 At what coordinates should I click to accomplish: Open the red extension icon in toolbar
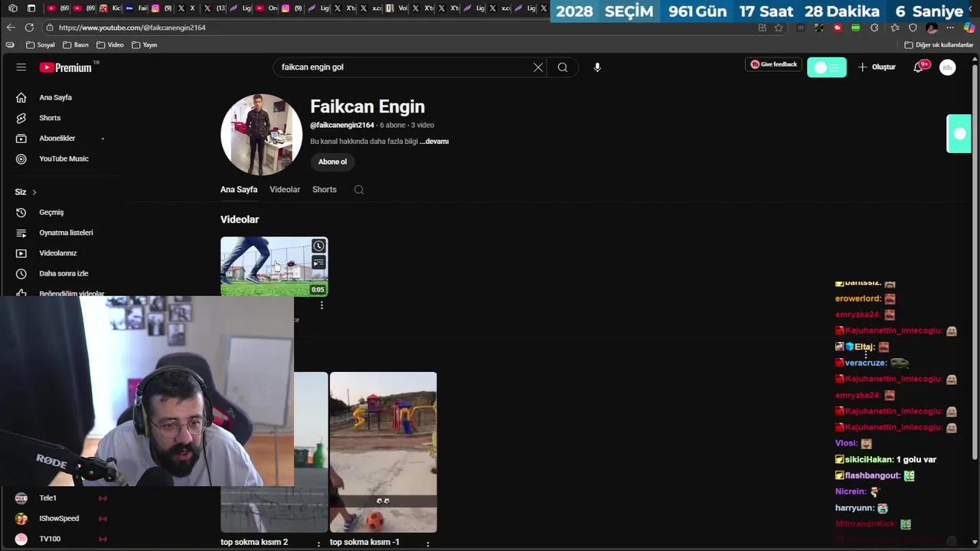[838, 28]
